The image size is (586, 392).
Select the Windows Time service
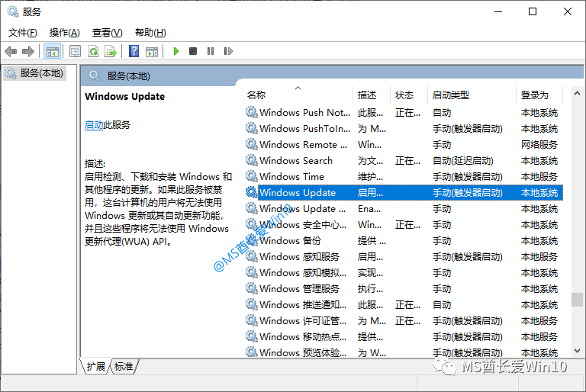pyautogui.click(x=404, y=176)
